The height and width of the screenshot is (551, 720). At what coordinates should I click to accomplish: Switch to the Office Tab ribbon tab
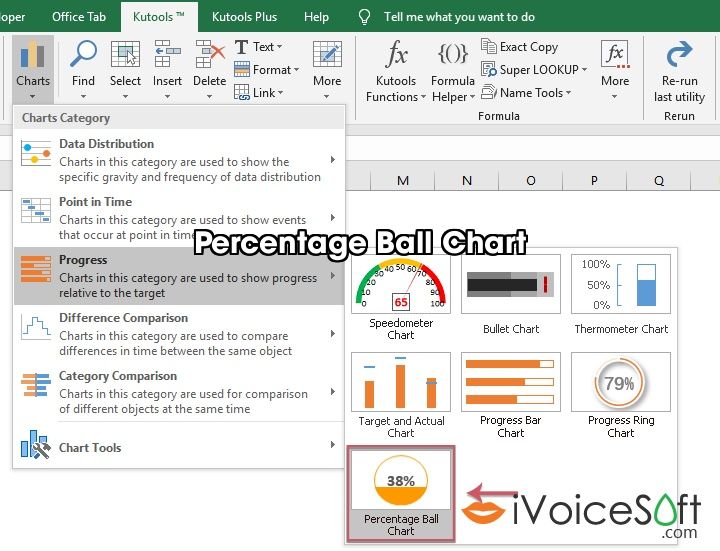tap(79, 17)
